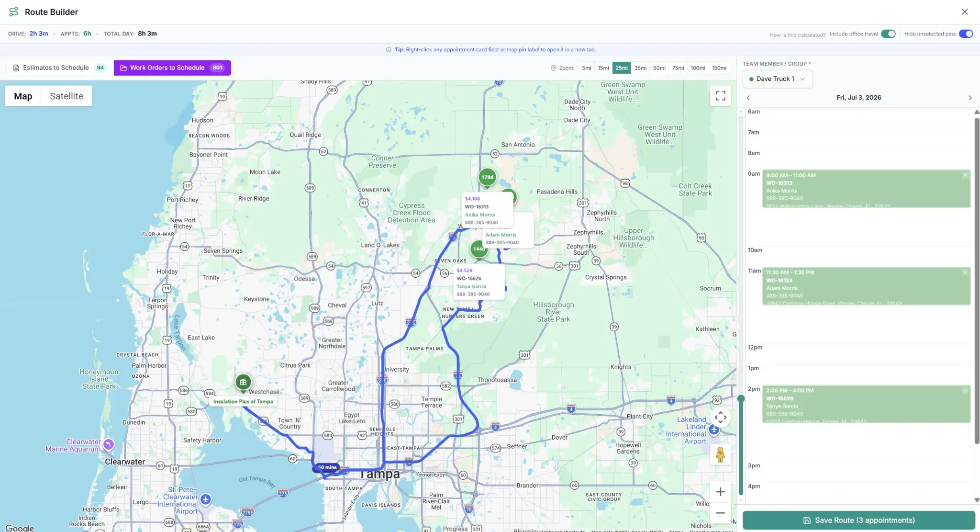Set zoom radius to 50mi

pyautogui.click(x=659, y=68)
